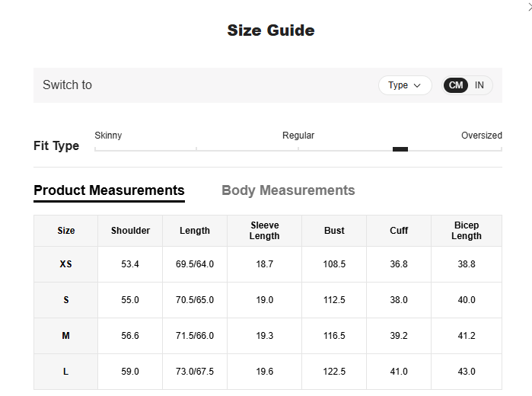Click the Cuff column header
Viewport: 532px width, 396px height.
399,231
